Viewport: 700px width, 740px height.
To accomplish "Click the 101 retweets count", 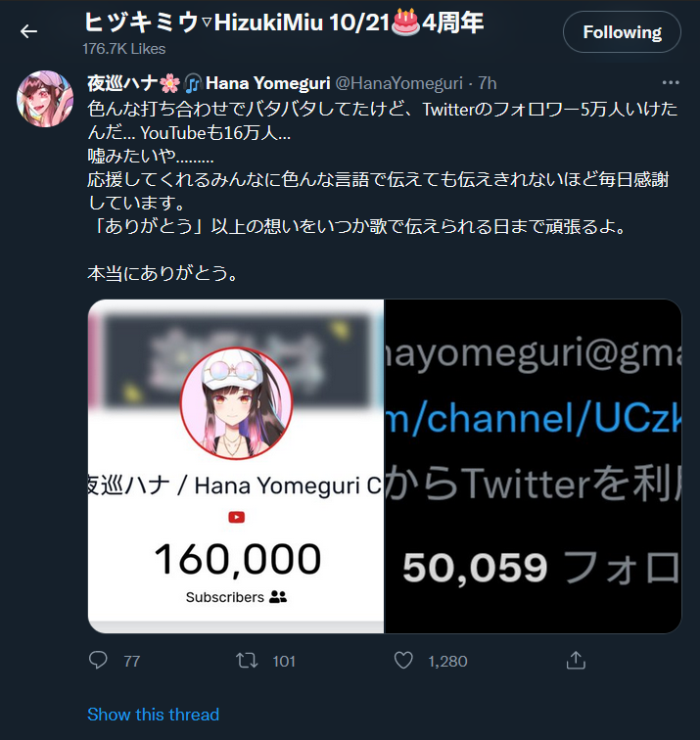I will click(284, 661).
